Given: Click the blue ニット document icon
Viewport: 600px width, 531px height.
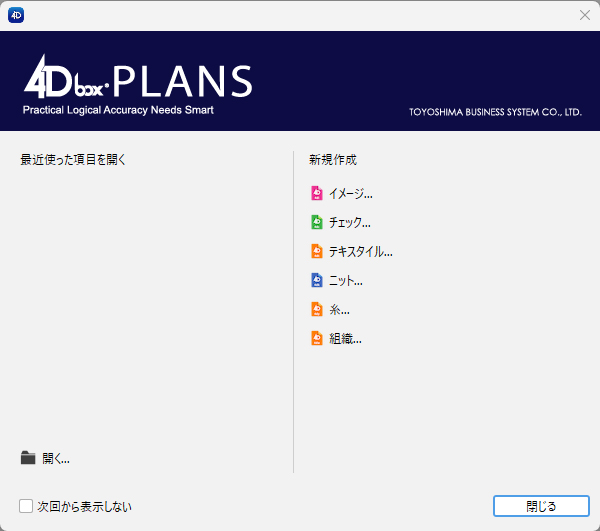Looking at the screenshot, I should 316,280.
